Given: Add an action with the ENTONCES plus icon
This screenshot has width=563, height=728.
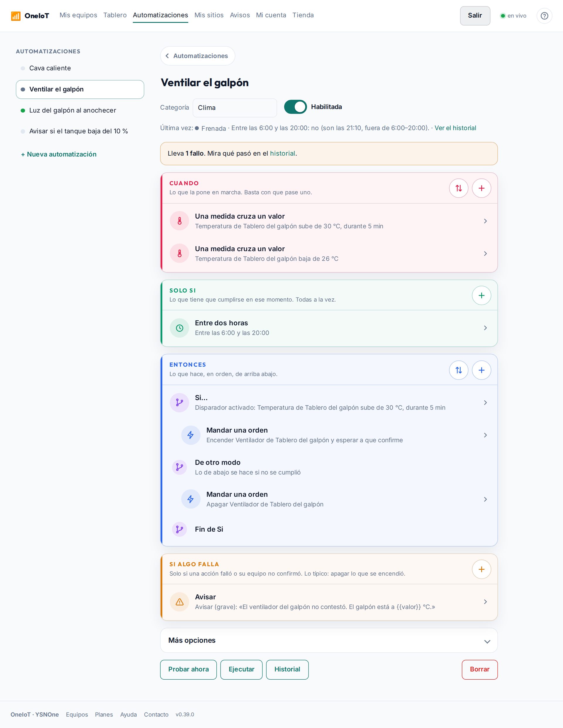Looking at the screenshot, I should click(x=481, y=370).
